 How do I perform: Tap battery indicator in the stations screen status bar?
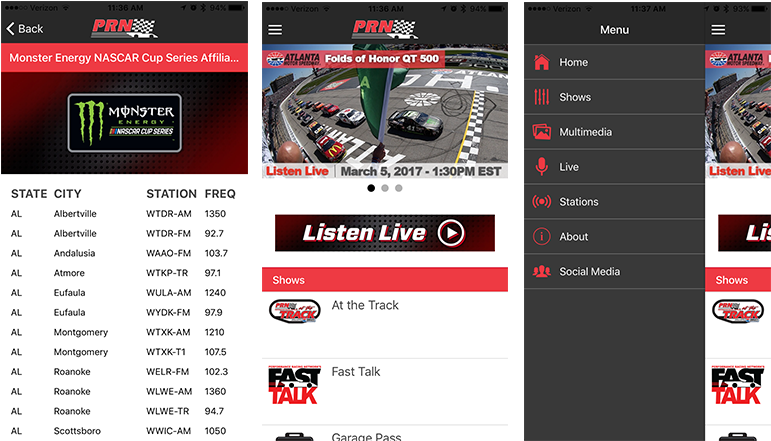236,8
